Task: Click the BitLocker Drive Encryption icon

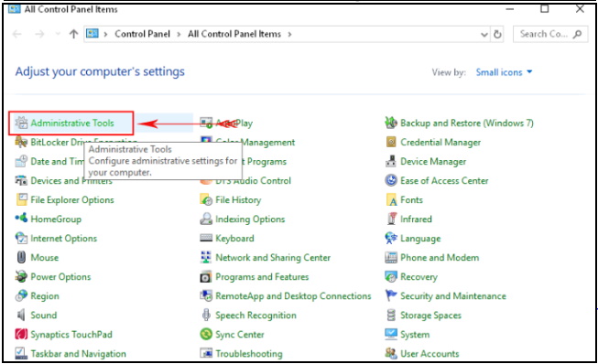Action: click(x=21, y=142)
